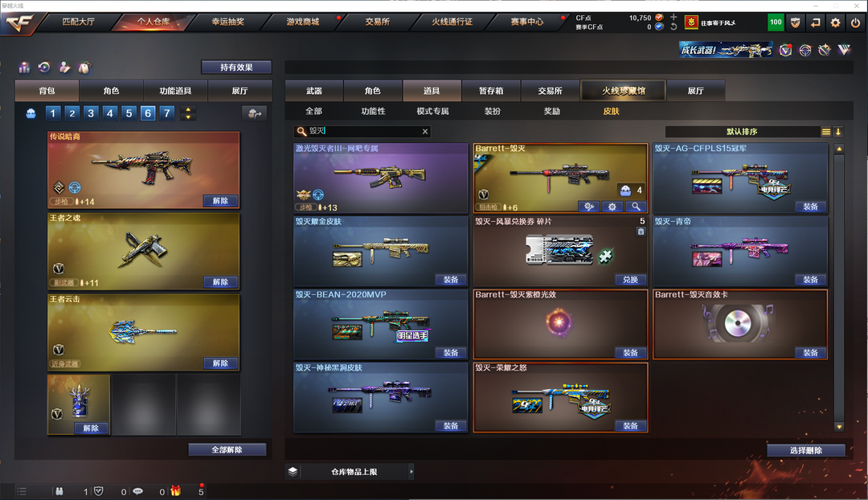This screenshot has height=500, width=868.
Task: Click the chat bubble icon in the bottom bar
Action: point(138,491)
